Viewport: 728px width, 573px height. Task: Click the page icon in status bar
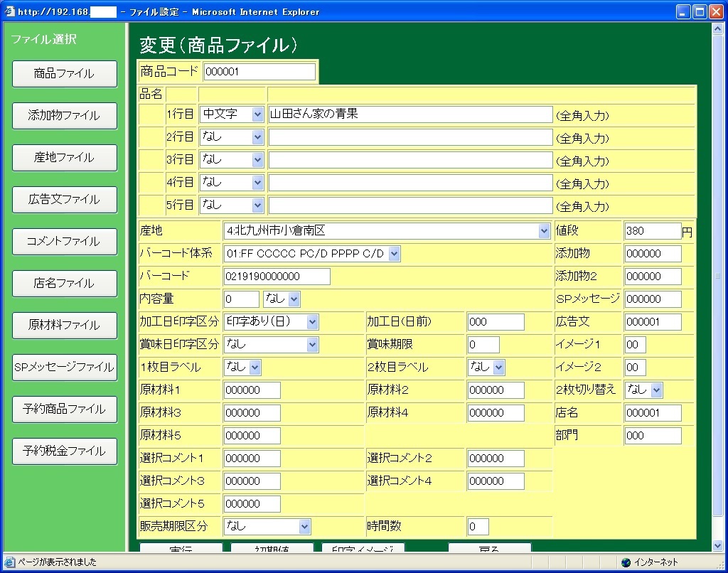[x=9, y=562]
